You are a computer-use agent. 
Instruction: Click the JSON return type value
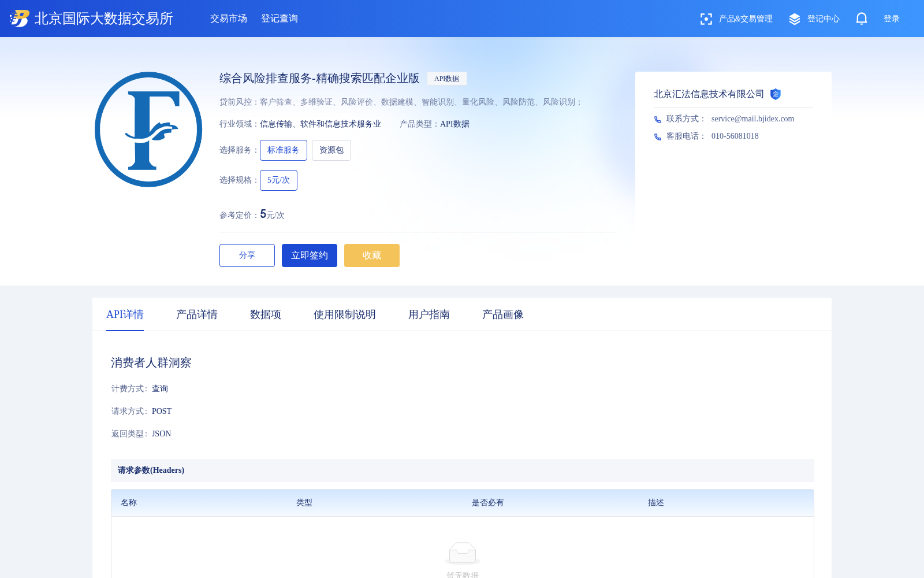coord(162,434)
